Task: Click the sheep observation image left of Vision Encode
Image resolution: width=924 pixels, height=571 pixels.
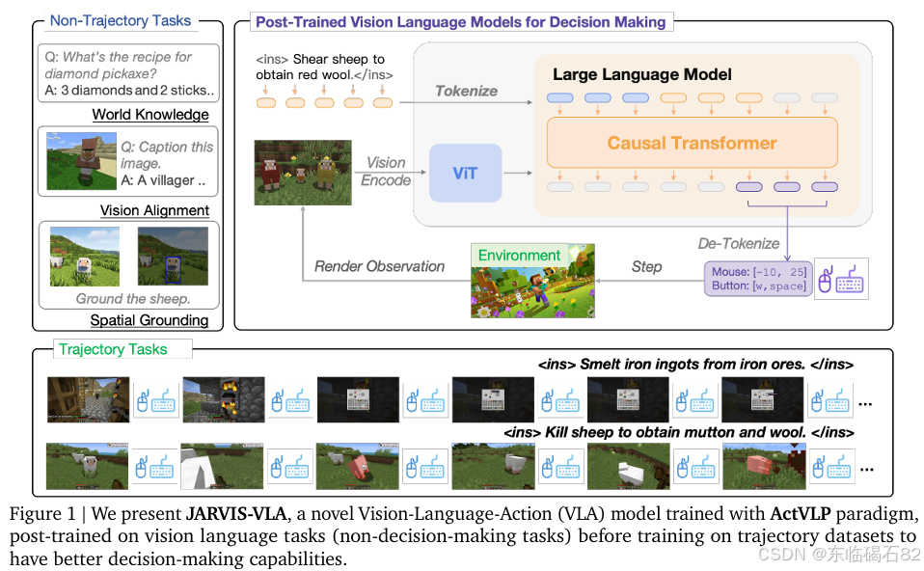Action: (x=303, y=173)
